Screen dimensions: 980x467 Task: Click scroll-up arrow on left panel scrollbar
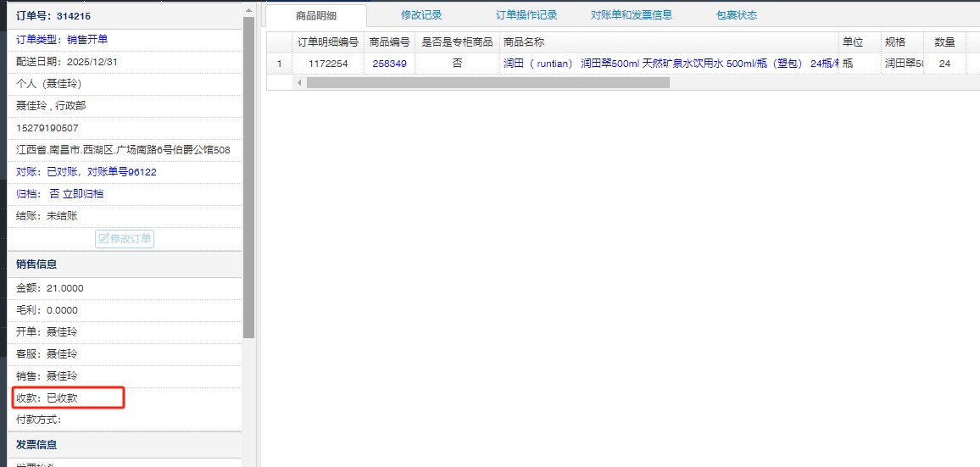pos(248,10)
